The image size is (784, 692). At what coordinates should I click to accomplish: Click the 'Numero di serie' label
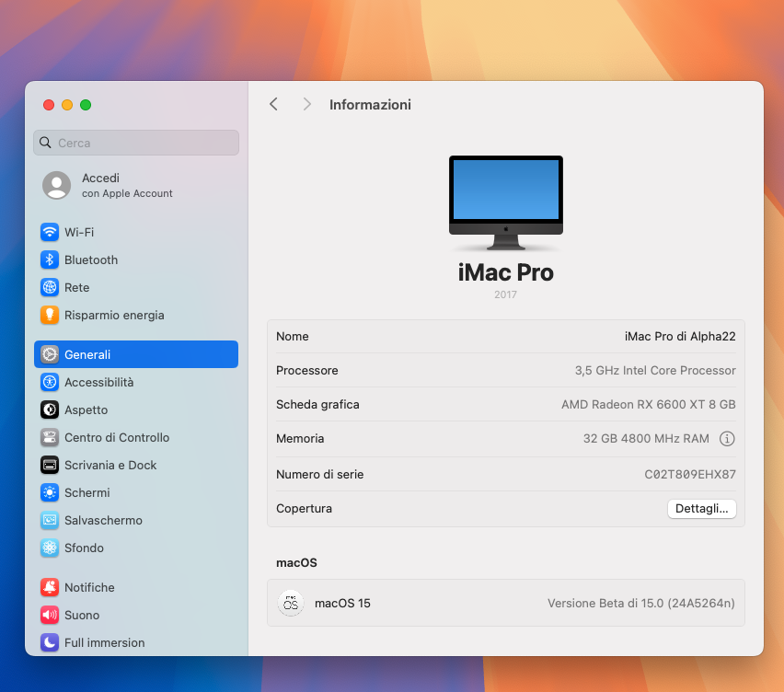point(319,474)
